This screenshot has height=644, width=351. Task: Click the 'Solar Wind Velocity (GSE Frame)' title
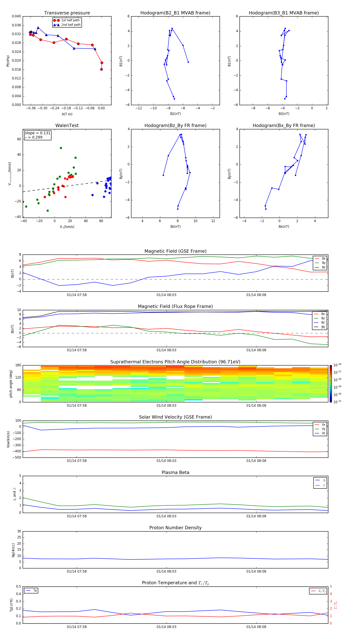(175, 417)
